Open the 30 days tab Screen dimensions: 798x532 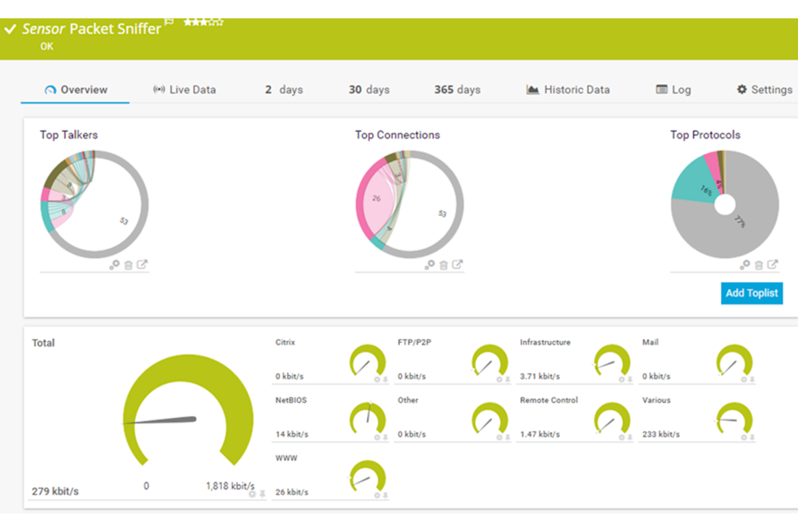(x=369, y=89)
